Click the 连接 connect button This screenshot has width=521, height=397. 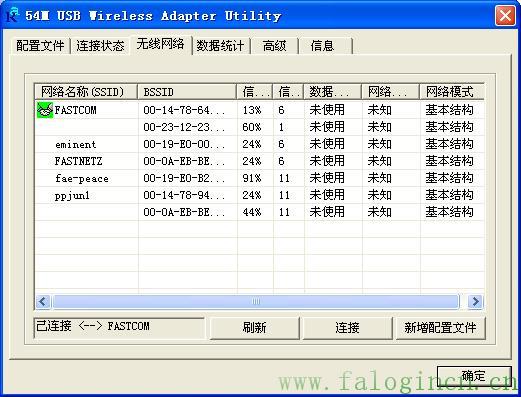347,328
